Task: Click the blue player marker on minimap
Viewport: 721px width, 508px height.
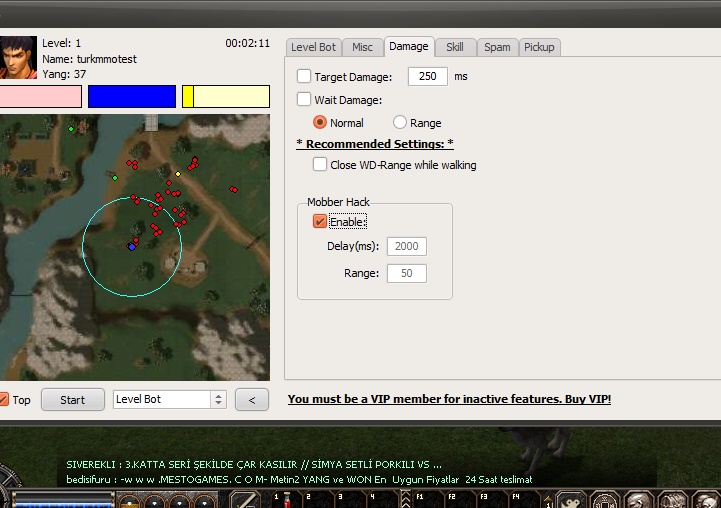Action: 132,247
